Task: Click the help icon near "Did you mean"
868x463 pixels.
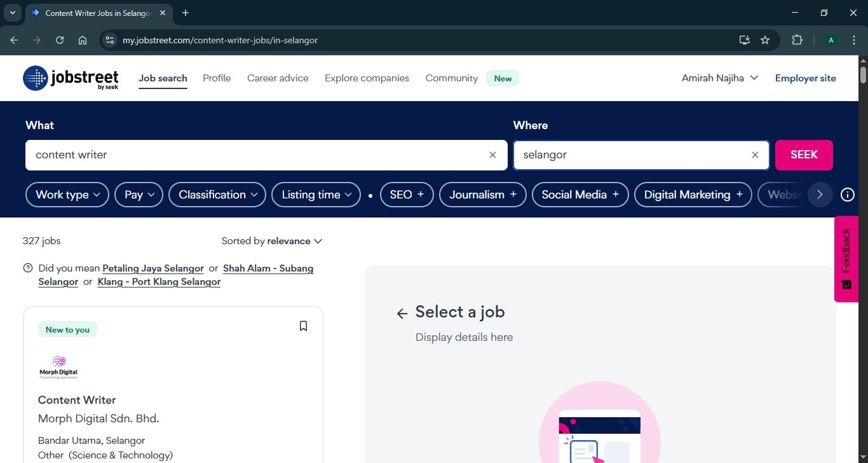Action: pos(27,268)
